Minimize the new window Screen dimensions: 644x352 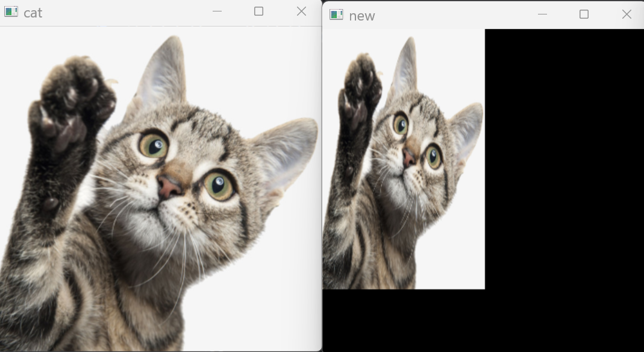[542, 14]
